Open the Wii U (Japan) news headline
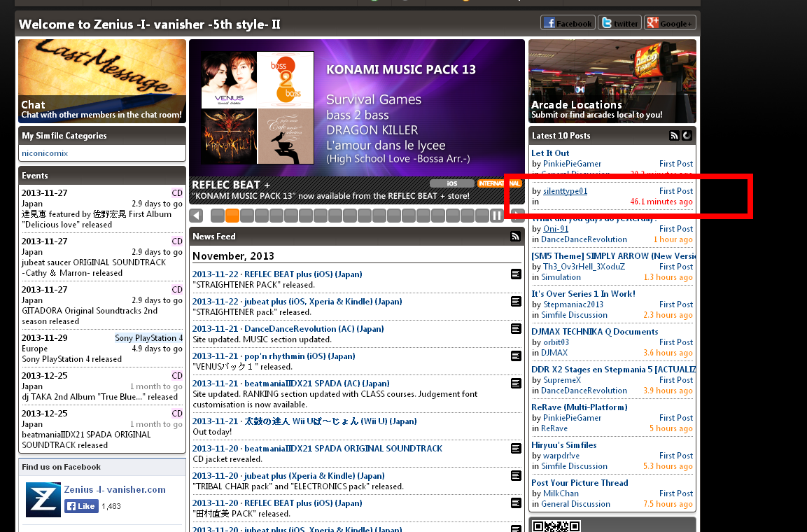Viewport: 807px width, 532px height. (304, 421)
